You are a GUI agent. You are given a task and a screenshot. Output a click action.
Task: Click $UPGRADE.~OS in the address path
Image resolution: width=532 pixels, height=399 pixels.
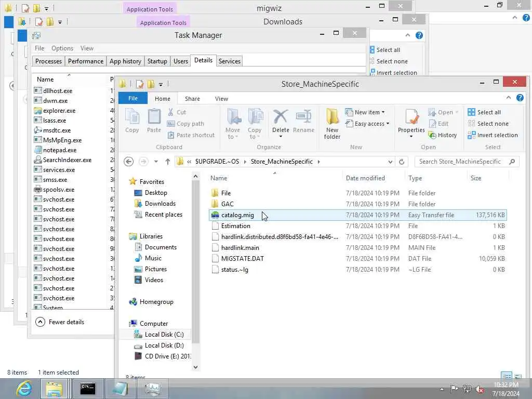click(x=217, y=162)
